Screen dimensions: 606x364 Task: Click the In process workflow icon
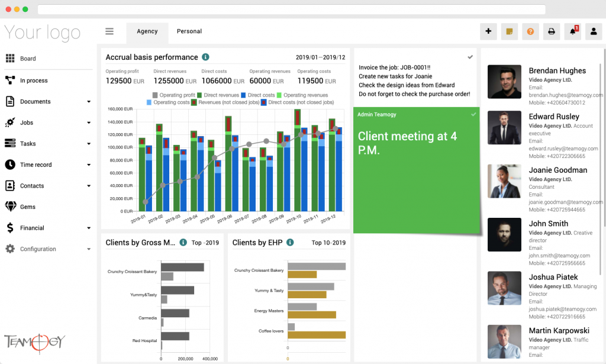coord(10,80)
